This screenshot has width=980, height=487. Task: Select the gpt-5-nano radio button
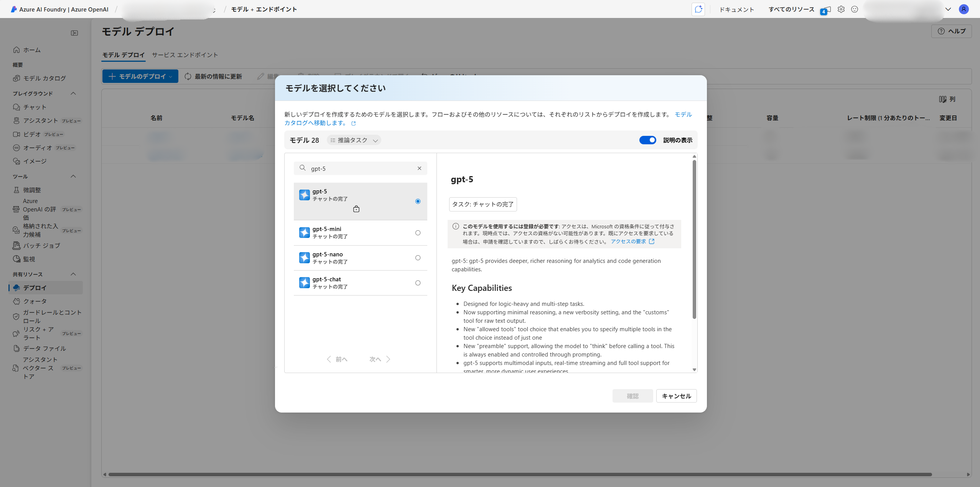[418, 258]
